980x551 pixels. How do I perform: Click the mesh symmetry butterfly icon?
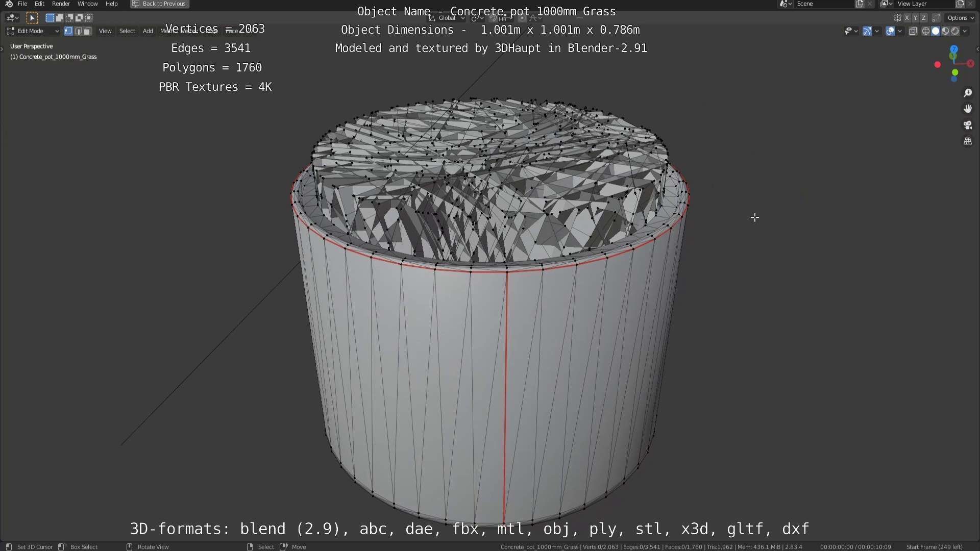point(897,18)
